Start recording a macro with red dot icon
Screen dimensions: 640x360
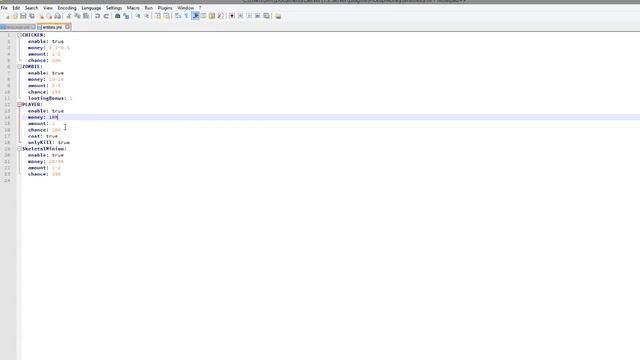click(x=232, y=16)
